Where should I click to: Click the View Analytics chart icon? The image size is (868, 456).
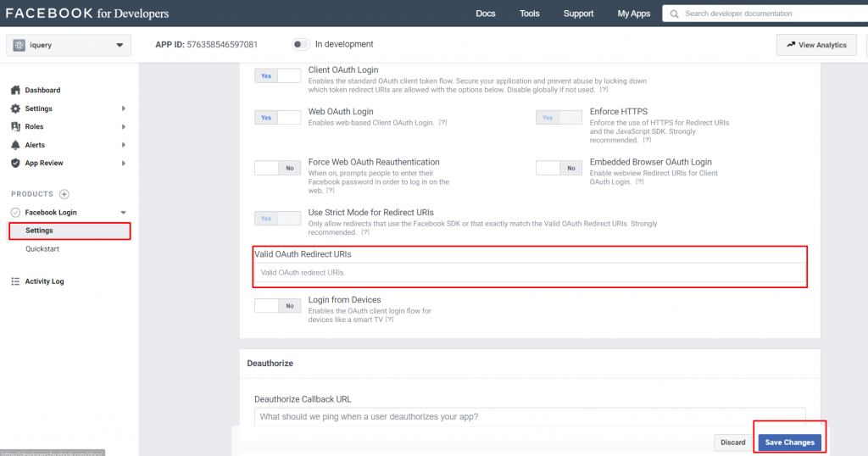point(791,45)
